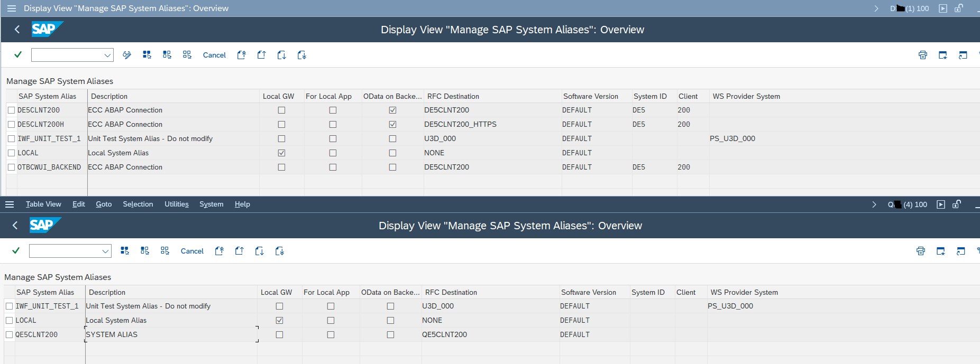This screenshot has width=980, height=364.
Task: Toggle OData on Backend checkbox for DE5CLNT200H
Action: 392,125
